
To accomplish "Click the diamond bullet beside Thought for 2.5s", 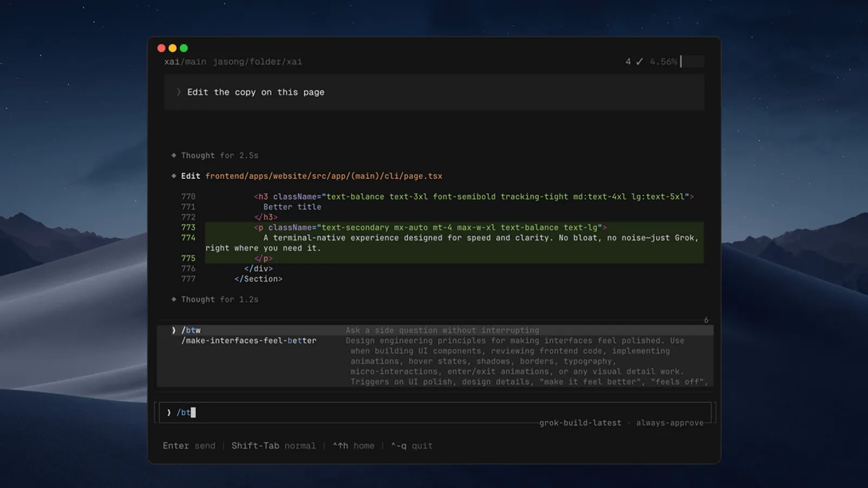I will pos(174,155).
